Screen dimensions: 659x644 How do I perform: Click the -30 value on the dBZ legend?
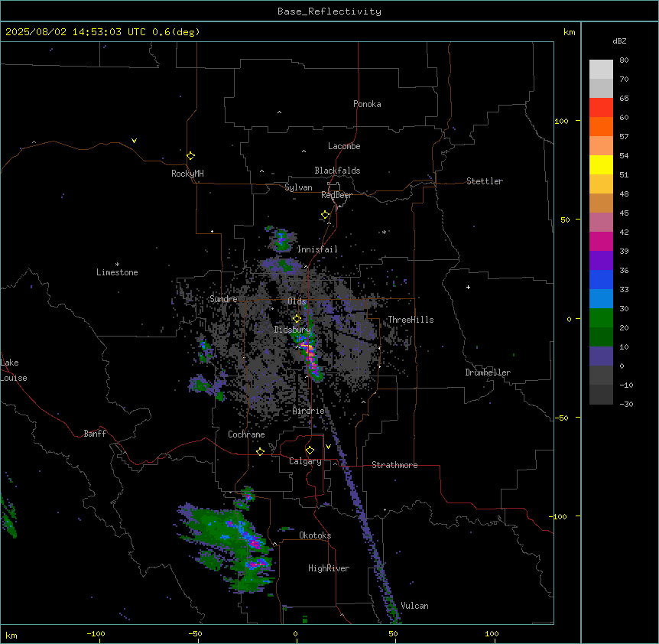click(x=626, y=404)
